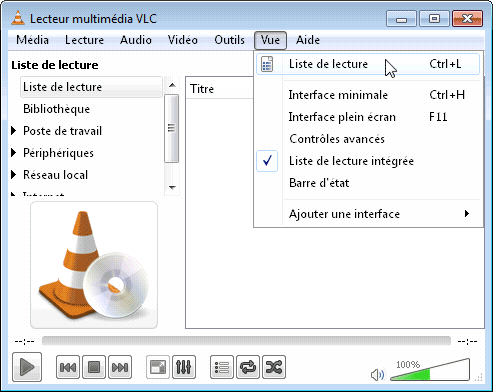Toggle loop repeat mode icon
The image size is (493, 392).
248,367
